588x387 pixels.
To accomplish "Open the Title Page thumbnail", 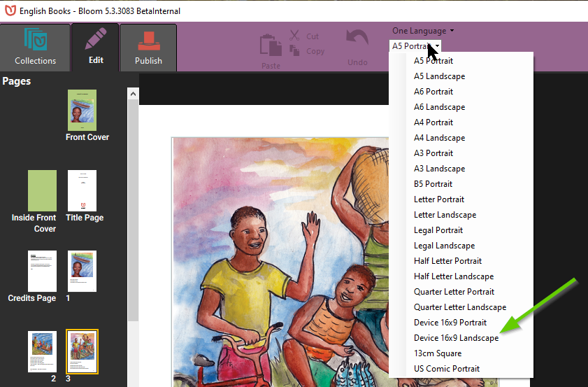I will [x=82, y=190].
